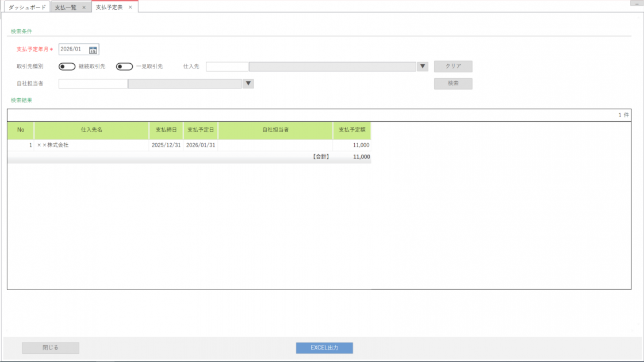Click the 仕入先 code input field
Screen dimensions: 644x362
coord(227,67)
